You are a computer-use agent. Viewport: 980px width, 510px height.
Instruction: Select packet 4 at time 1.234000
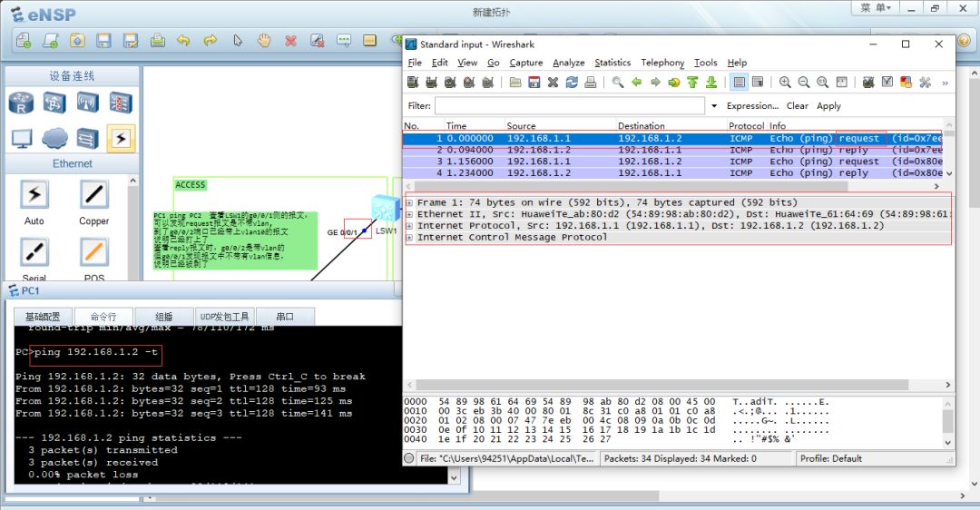672,172
